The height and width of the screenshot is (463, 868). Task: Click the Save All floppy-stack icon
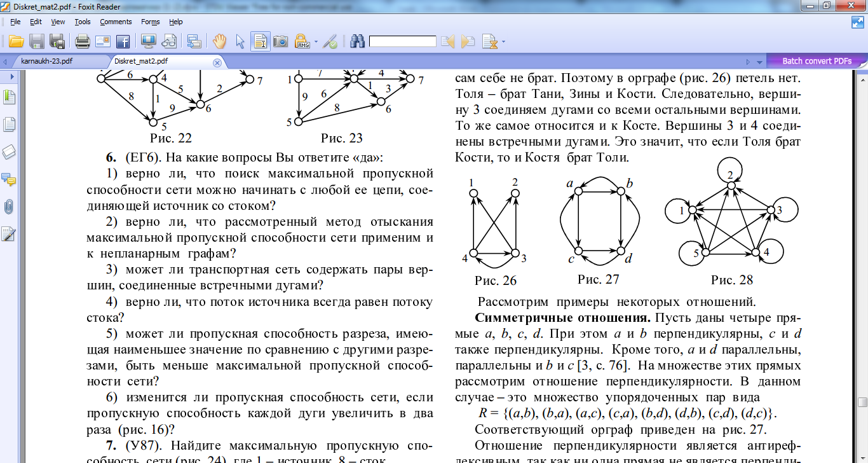coord(57,42)
